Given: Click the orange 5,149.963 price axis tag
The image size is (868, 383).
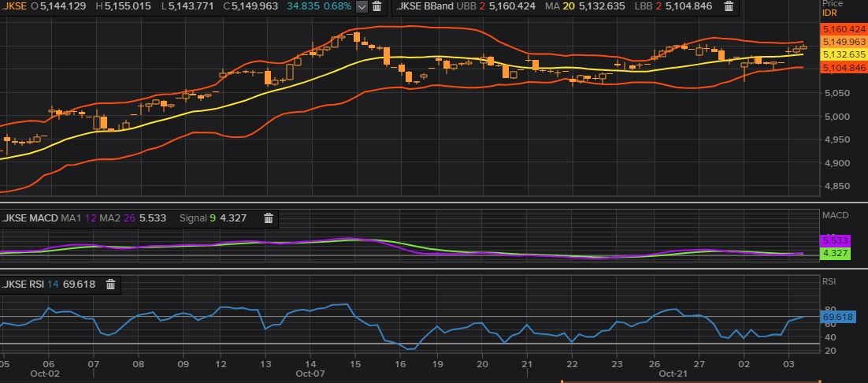Looking at the screenshot, I should 843,42.
